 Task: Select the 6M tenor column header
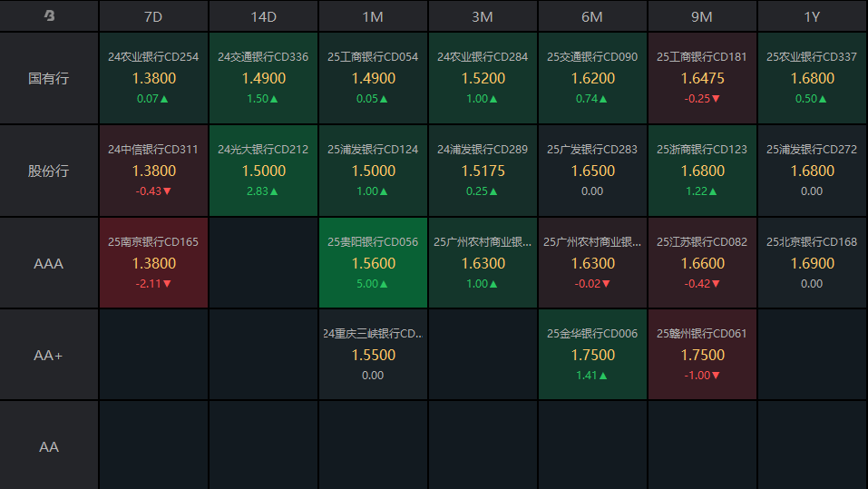click(x=592, y=16)
